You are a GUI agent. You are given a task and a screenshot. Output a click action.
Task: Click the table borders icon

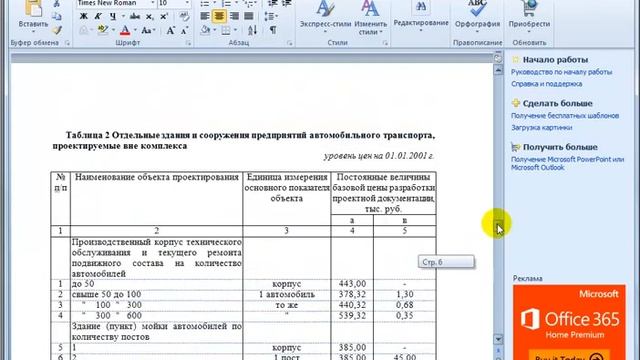(x=226, y=30)
